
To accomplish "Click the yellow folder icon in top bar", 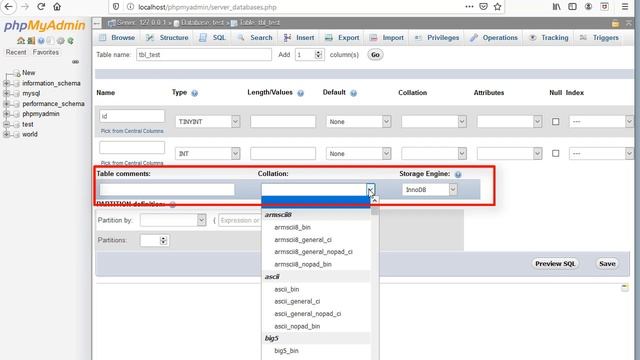I will point(615,24).
